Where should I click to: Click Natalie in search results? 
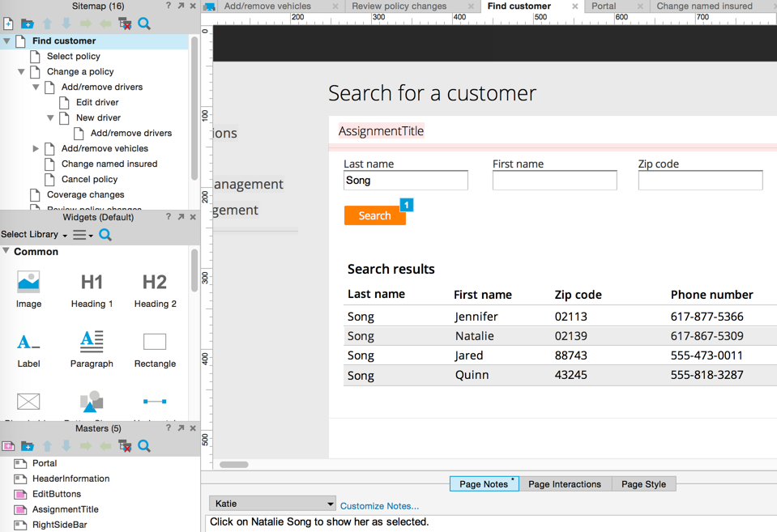pyautogui.click(x=474, y=336)
